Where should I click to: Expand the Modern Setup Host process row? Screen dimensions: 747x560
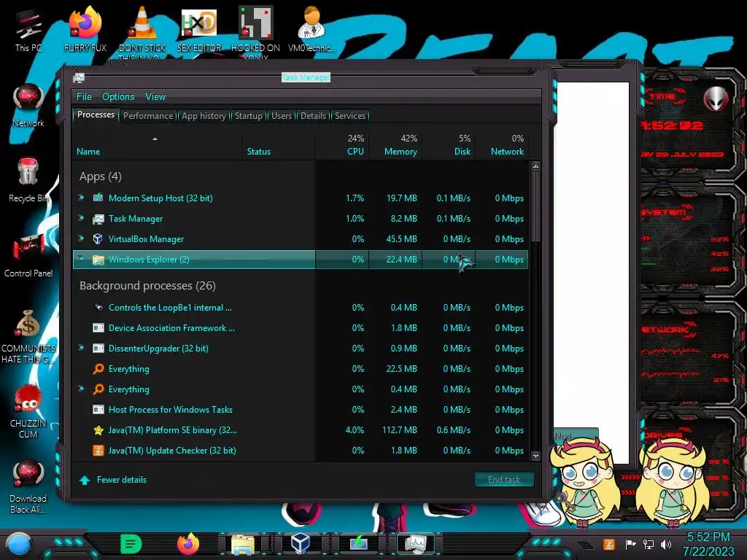click(82, 197)
